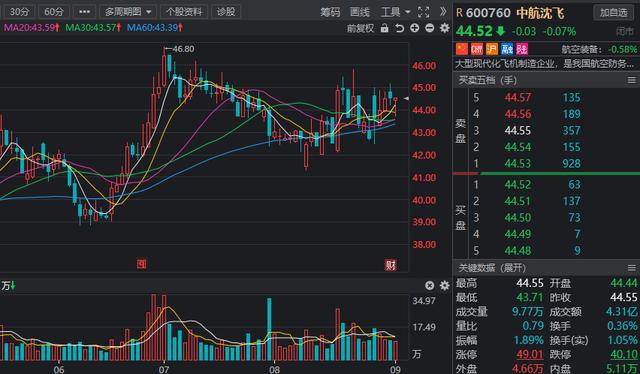Viewport: 640px width, 374px height.
Task: Click the red 国 event marker
Action: pos(141,264)
